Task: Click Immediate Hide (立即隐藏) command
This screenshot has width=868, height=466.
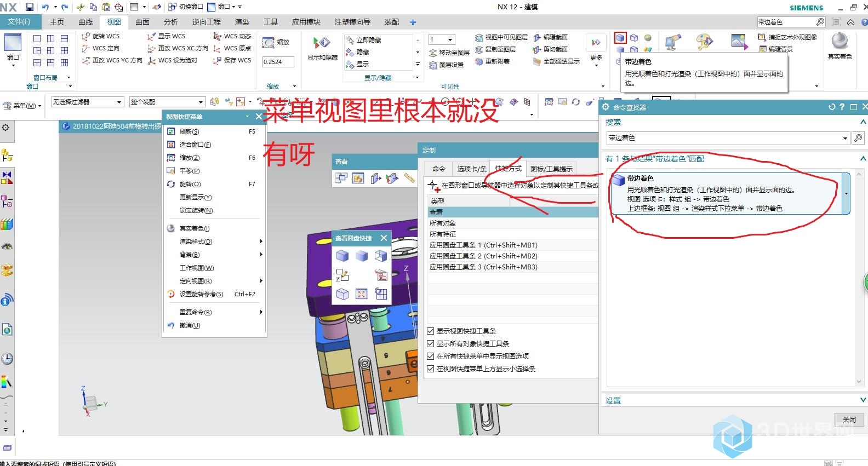Action: pyautogui.click(x=363, y=40)
